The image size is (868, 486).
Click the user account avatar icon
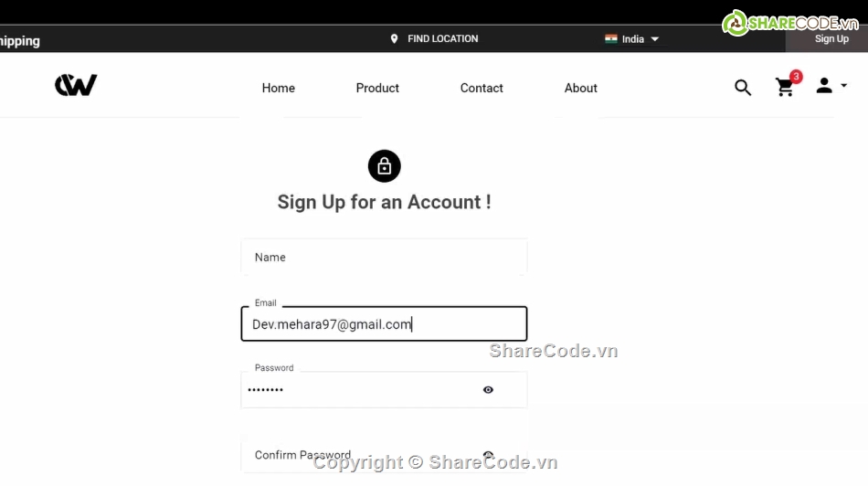click(x=824, y=85)
